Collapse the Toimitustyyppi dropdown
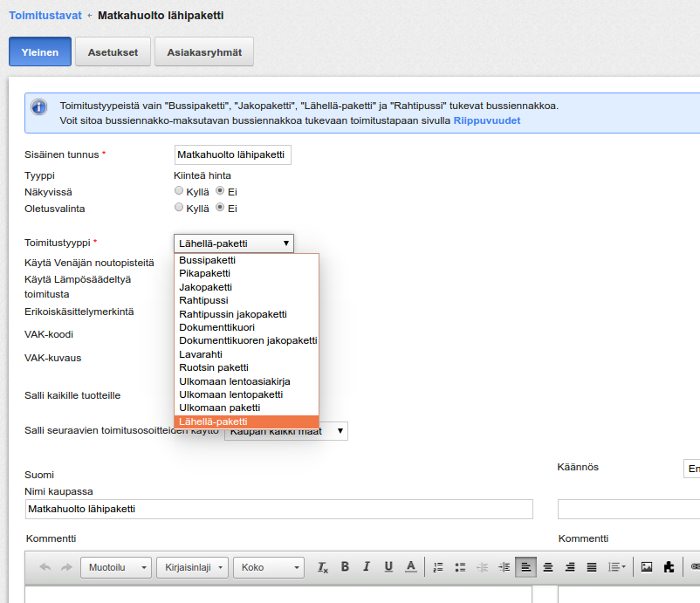The height and width of the screenshot is (603, 700). click(x=234, y=243)
